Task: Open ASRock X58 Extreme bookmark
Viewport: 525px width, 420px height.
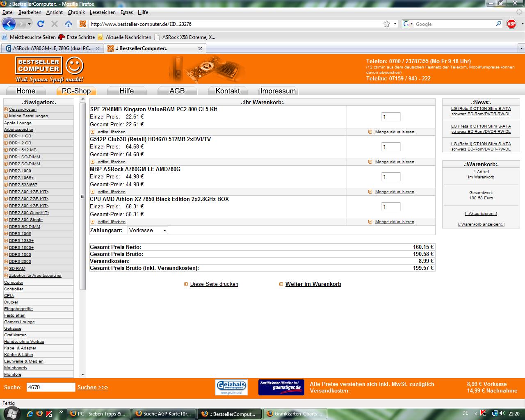Action: [x=185, y=37]
